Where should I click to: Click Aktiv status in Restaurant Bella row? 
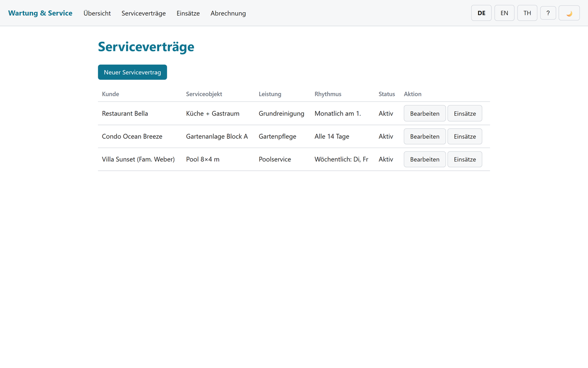tap(386, 114)
